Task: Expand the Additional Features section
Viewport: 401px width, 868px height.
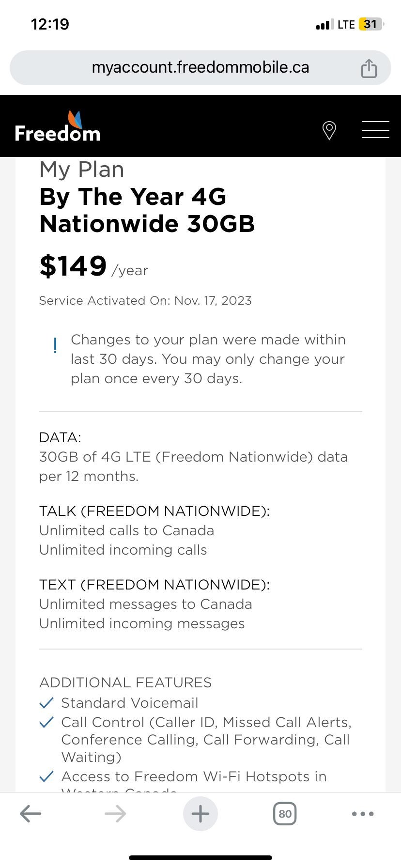Action: pos(125,682)
